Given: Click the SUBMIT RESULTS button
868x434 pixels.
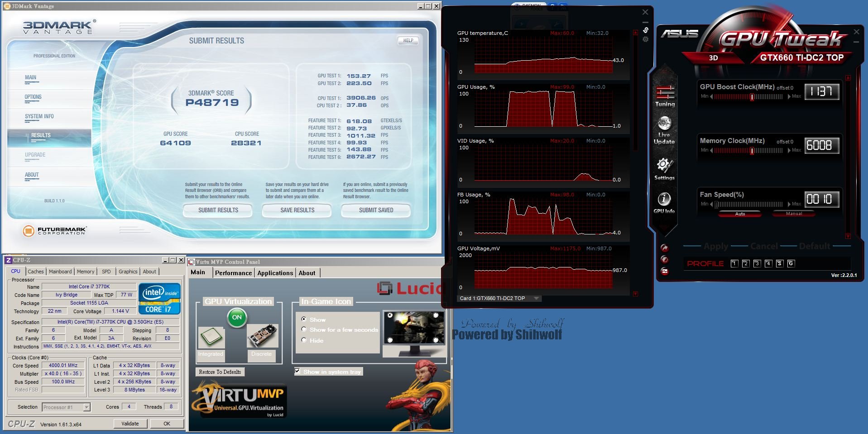Looking at the screenshot, I should (218, 210).
